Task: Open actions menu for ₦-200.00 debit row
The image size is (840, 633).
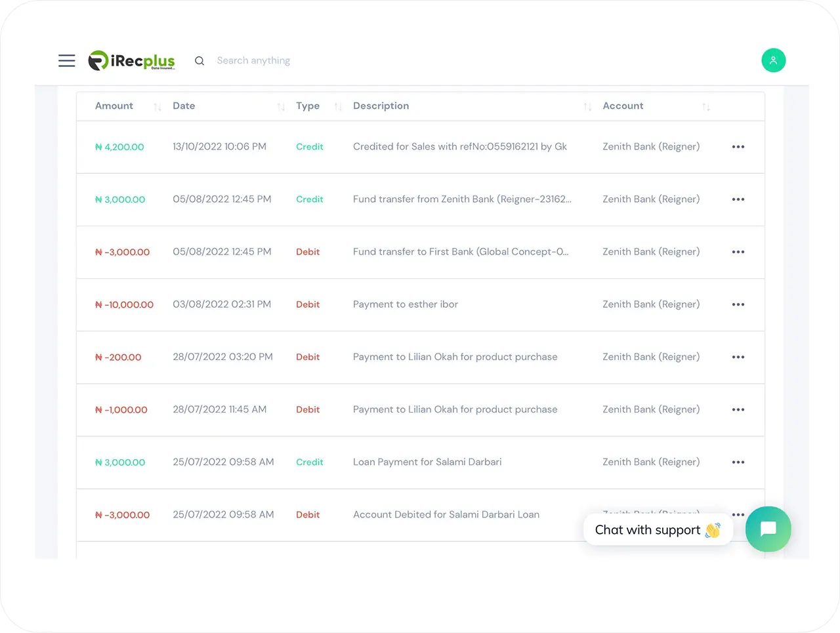Action: click(x=738, y=357)
